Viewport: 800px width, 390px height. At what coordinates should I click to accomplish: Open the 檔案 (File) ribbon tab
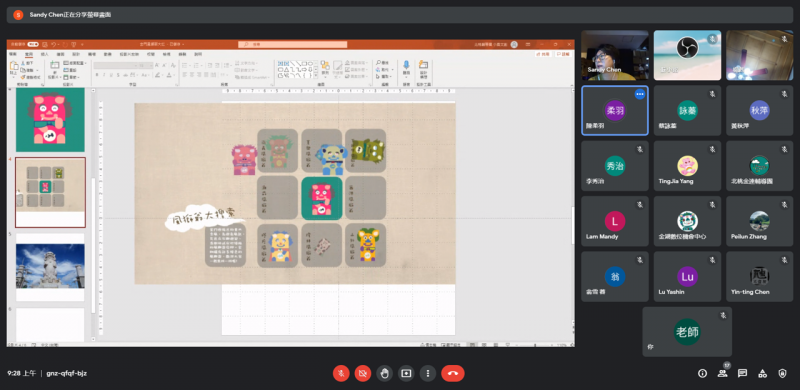(x=13, y=54)
